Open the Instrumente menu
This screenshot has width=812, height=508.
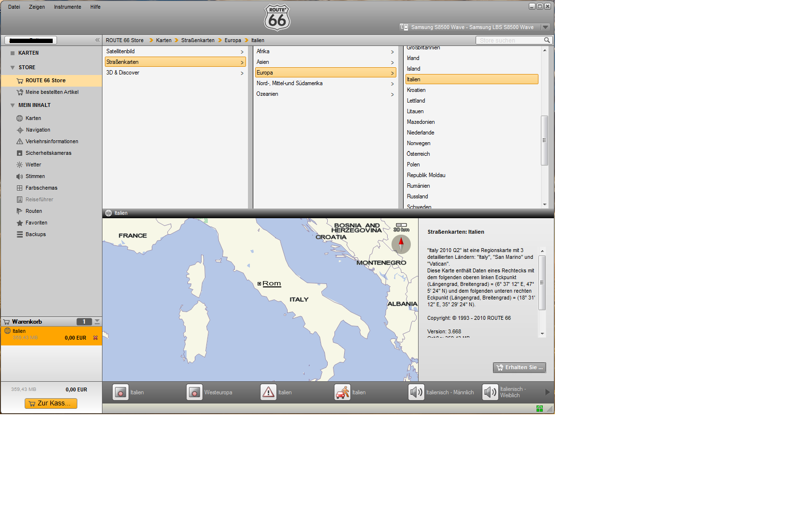[x=68, y=7]
